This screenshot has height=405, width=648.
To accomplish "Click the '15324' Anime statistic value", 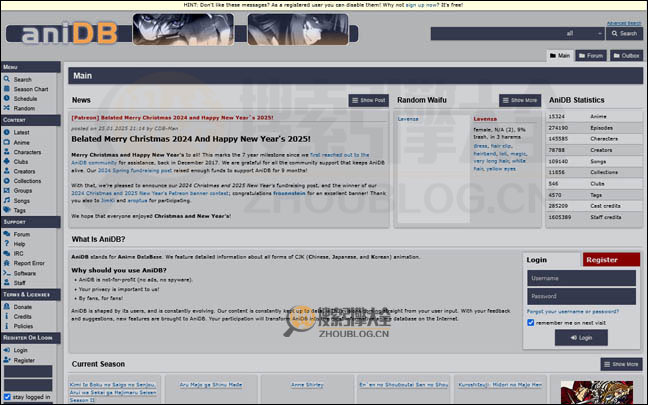I will point(556,117).
